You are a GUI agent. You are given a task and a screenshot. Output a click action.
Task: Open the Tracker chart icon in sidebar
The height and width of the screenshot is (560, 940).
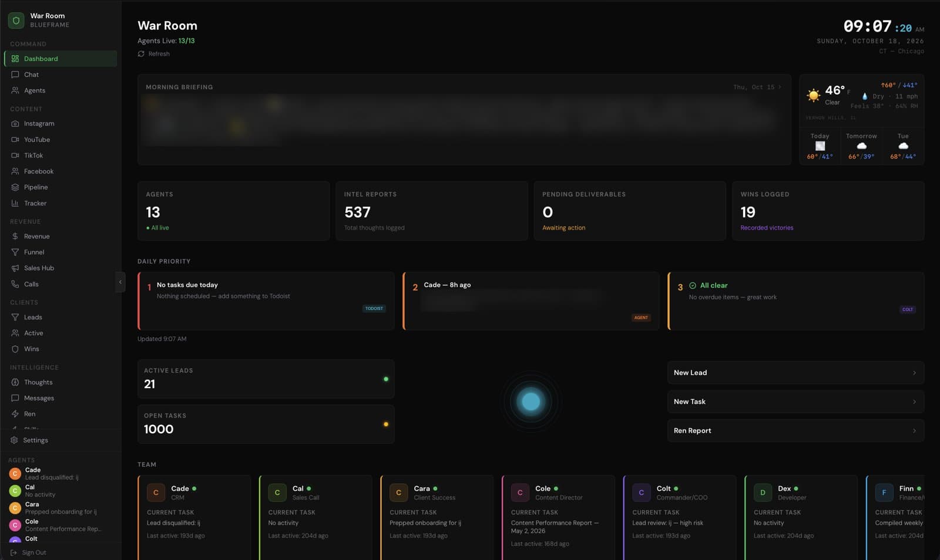pyautogui.click(x=15, y=203)
